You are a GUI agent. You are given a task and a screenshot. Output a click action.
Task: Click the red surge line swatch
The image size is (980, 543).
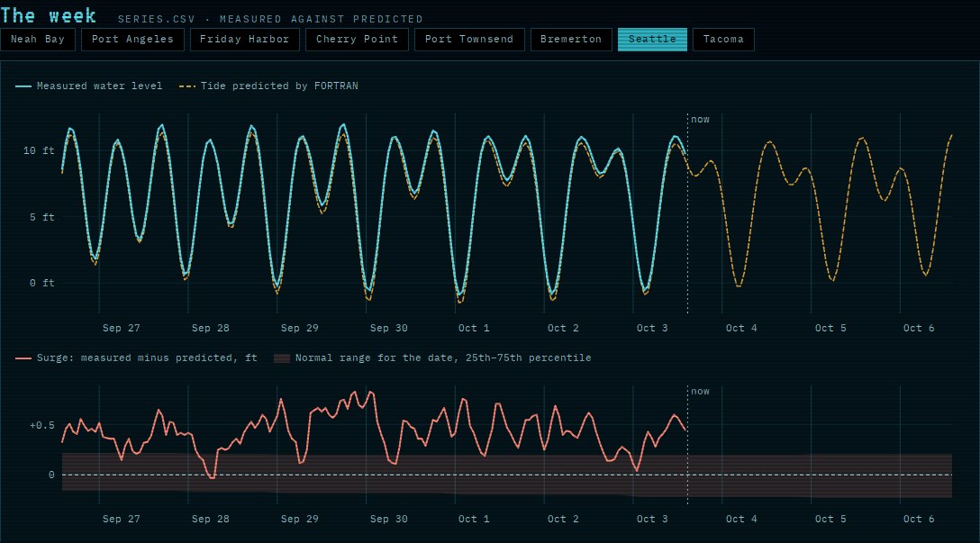[x=23, y=358]
